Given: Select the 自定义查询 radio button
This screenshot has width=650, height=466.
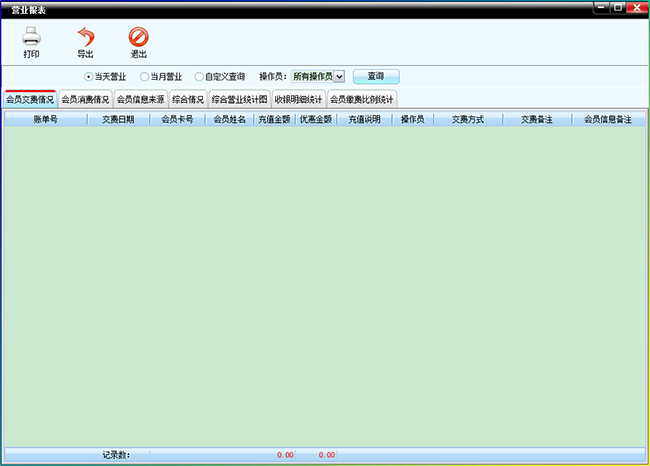Looking at the screenshot, I should click(200, 76).
